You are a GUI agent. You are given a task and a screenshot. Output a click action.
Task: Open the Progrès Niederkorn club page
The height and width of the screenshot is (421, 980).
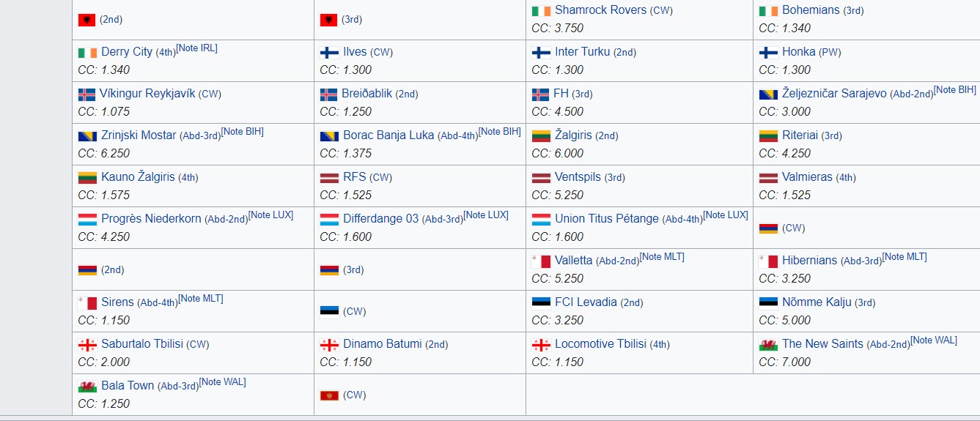151,219
